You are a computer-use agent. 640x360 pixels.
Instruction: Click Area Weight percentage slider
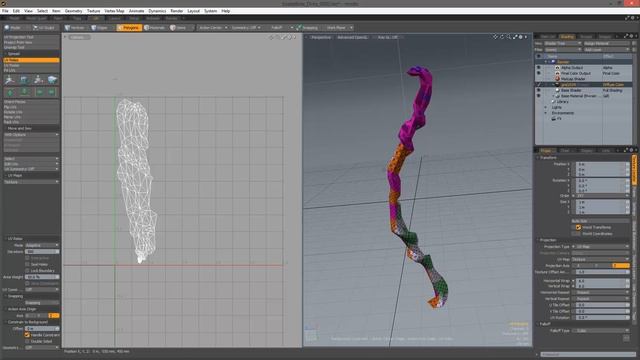(42, 277)
